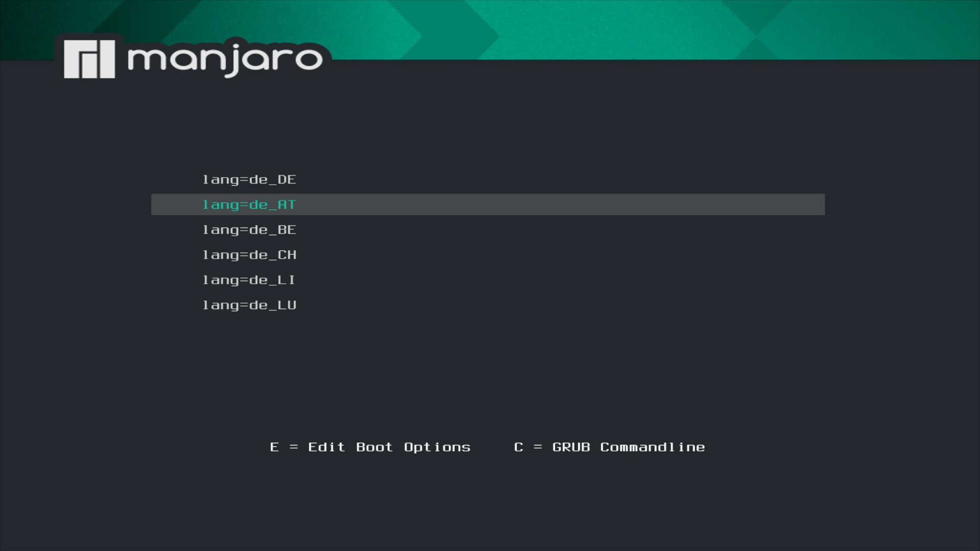Image resolution: width=980 pixels, height=551 pixels.
Task: Select the highlighted lang=de_AT entry
Action: pos(249,204)
